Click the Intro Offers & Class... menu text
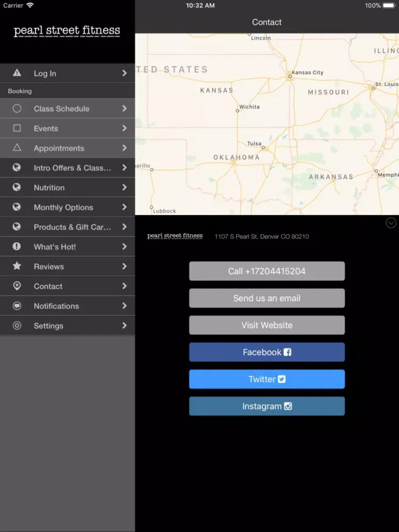This screenshot has width=399, height=532. point(72,168)
